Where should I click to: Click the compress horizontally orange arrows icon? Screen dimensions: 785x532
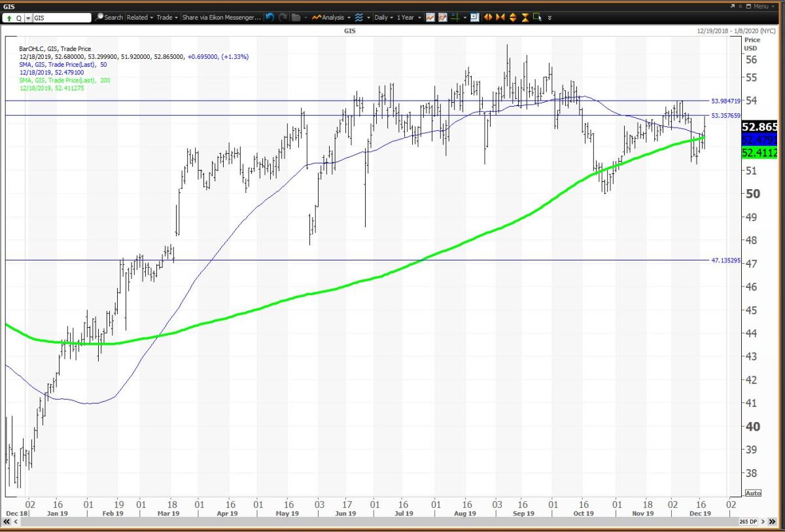(x=500, y=18)
